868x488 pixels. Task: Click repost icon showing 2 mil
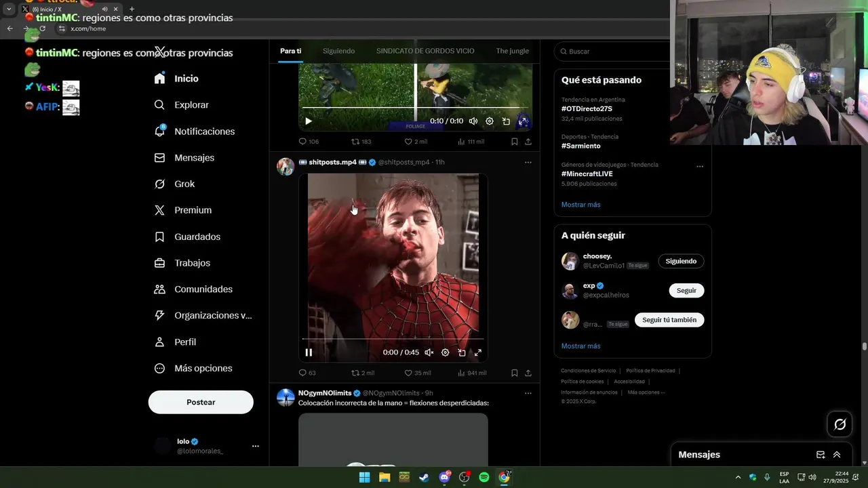[x=355, y=373]
